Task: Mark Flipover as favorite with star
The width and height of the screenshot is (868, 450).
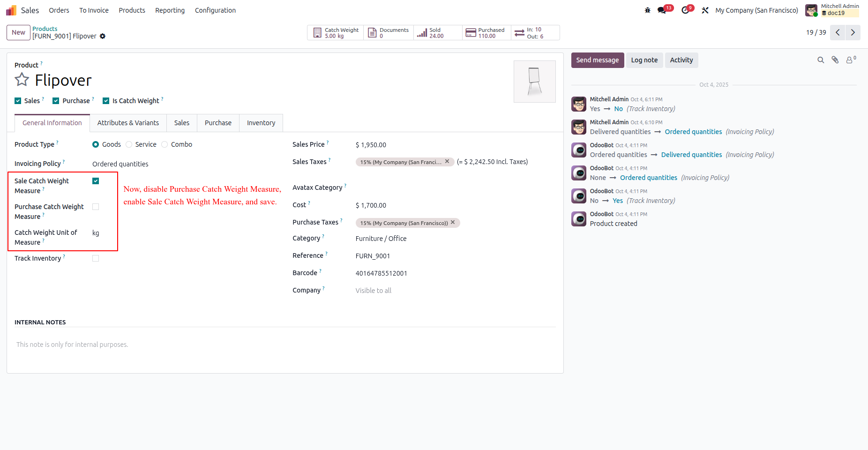Action: (x=22, y=80)
